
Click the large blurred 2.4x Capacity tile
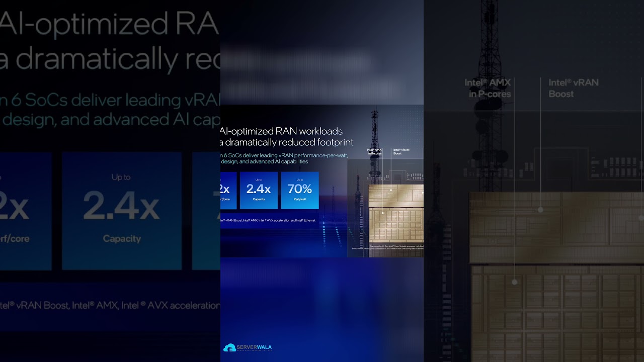(121, 210)
